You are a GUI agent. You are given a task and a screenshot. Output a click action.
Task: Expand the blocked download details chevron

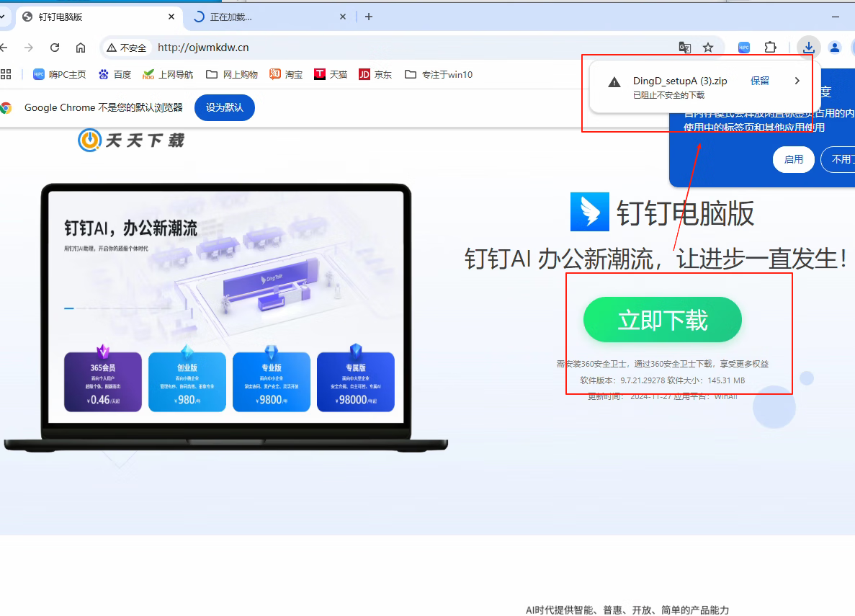coord(797,81)
